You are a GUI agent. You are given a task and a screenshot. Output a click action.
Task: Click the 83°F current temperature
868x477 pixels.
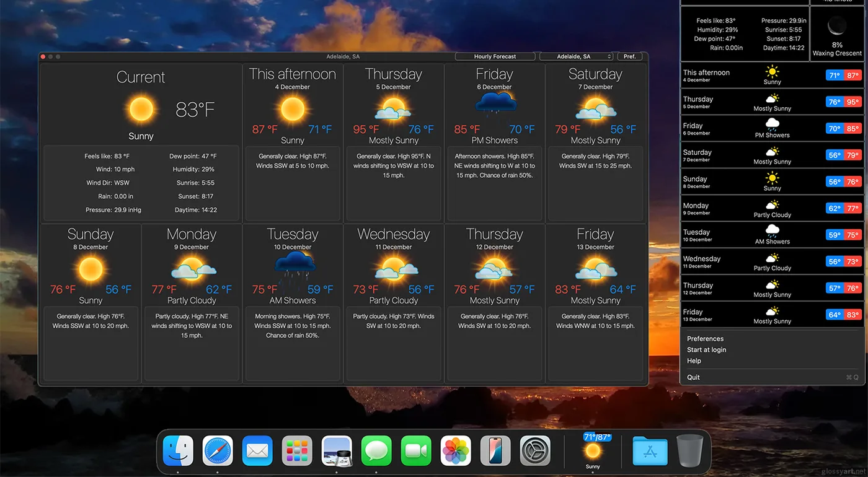pos(195,110)
